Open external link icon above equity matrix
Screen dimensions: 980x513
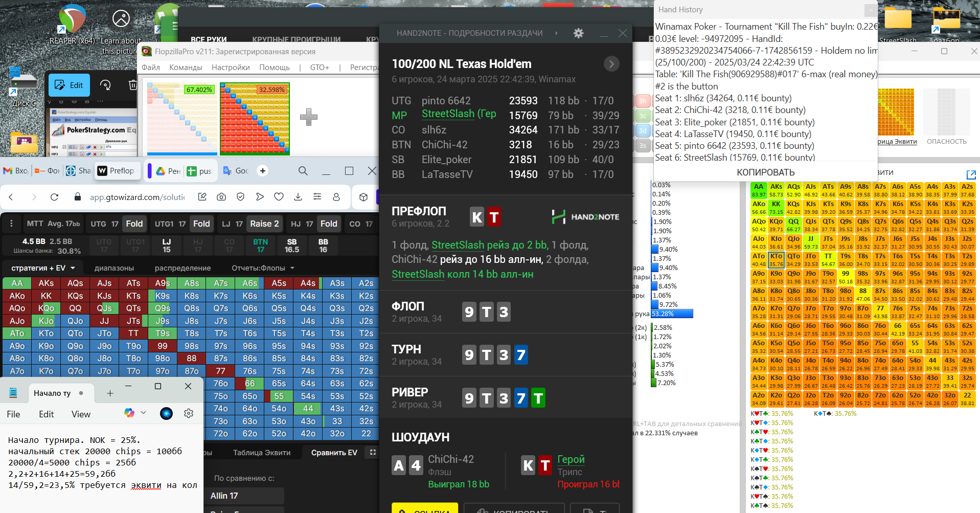tap(971, 174)
